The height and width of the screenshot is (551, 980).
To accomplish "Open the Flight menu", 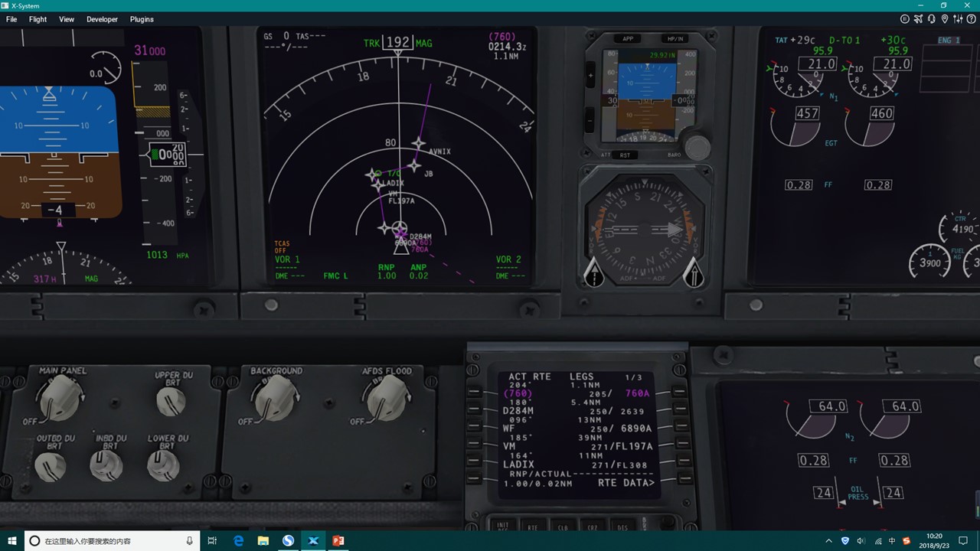I will [x=38, y=19].
